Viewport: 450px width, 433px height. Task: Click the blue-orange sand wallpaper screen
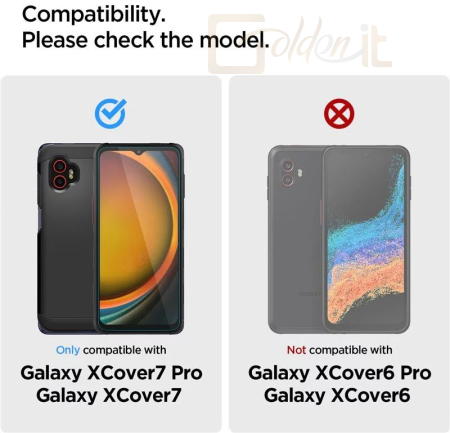(366, 238)
